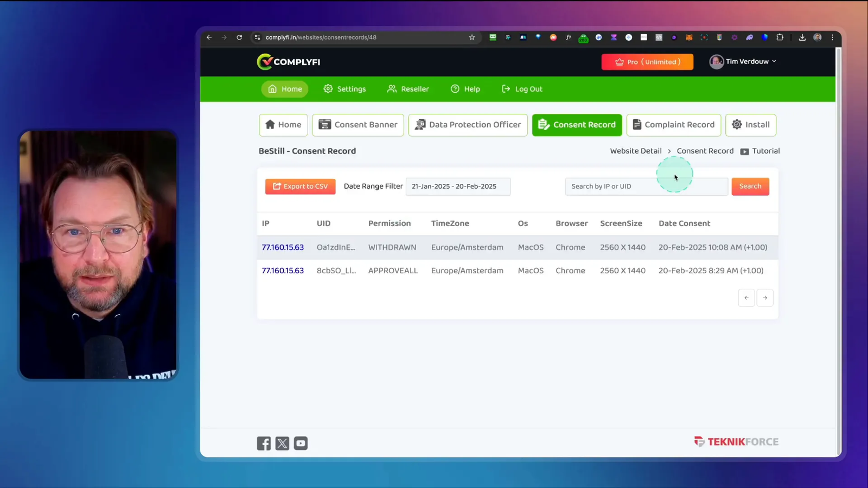The width and height of the screenshot is (868, 488).
Task: Select the Consent Record tab
Action: [x=577, y=125]
